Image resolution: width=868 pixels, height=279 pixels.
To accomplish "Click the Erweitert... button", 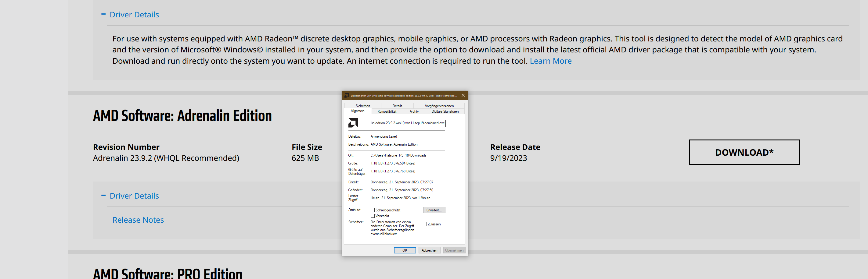I will tap(434, 210).
